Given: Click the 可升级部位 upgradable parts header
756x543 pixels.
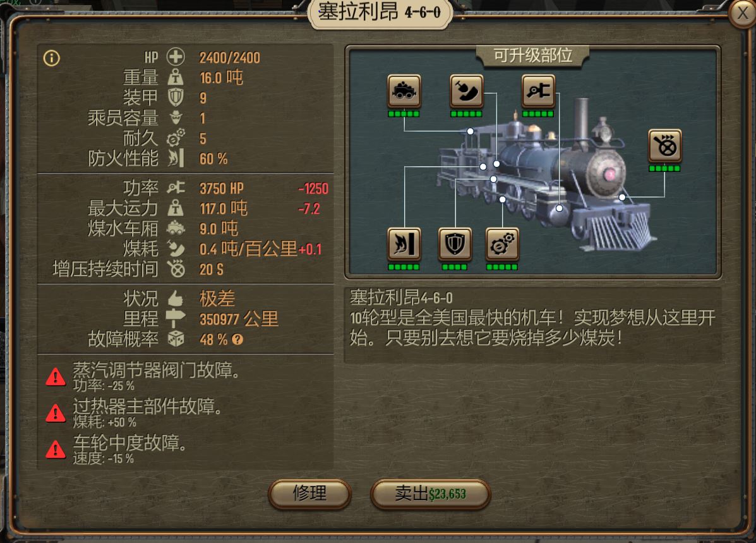Looking at the screenshot, I should pos(533,56).
